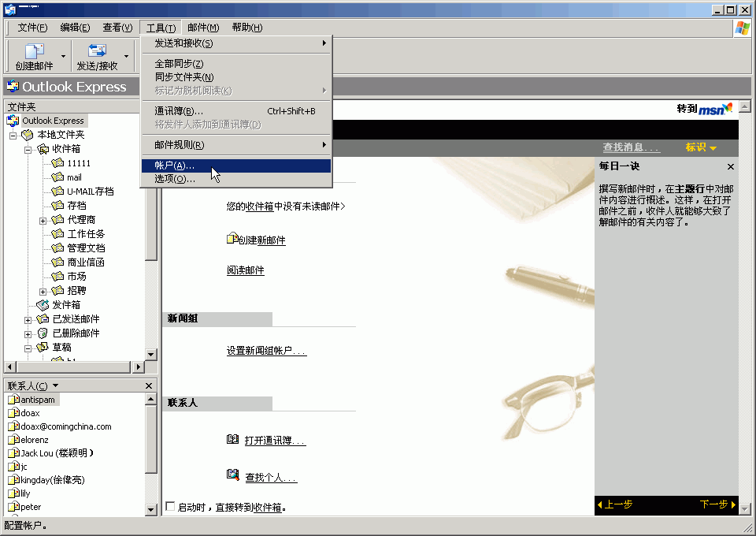The height and width of the screenshot is (536, 756).
Task: Choose 同步文件夹(N) menu entry
Action: tap(236, 77)
